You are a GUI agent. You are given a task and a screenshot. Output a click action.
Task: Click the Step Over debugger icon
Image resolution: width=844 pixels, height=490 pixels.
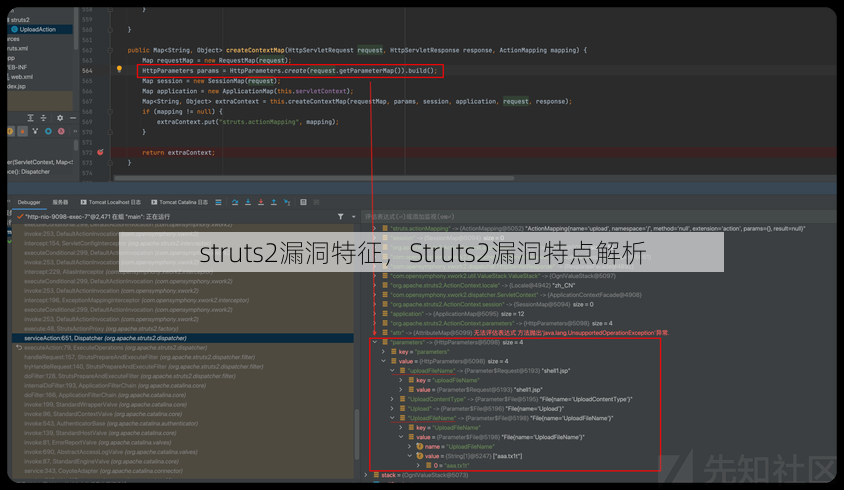click(235, 202)
